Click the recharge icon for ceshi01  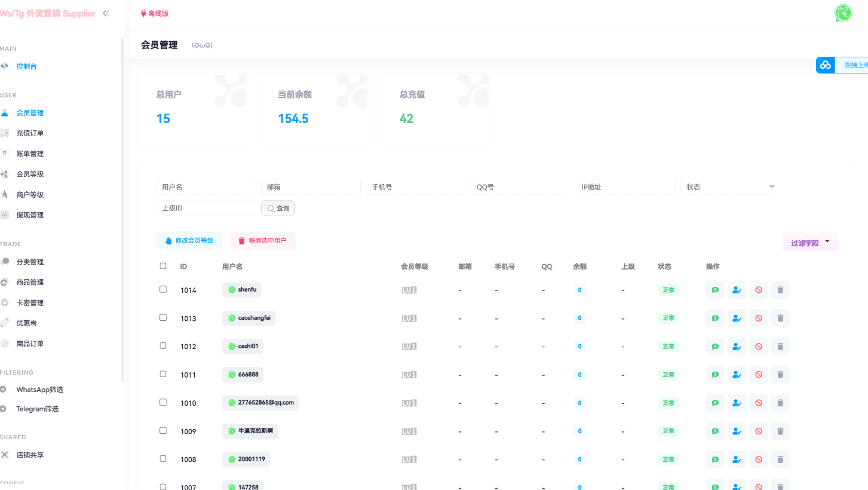pos(715,346)
